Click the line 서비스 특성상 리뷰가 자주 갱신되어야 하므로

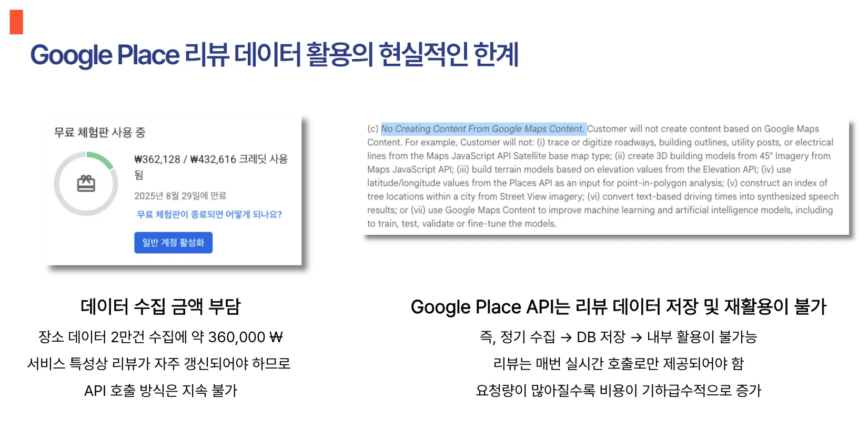pyautogui.click(x=159, y=364)
